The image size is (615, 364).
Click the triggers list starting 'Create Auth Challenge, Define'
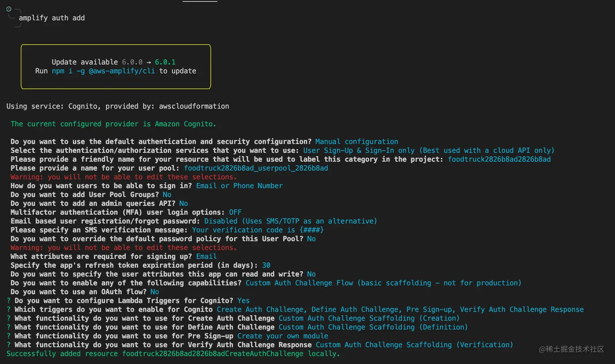[400, 310]
